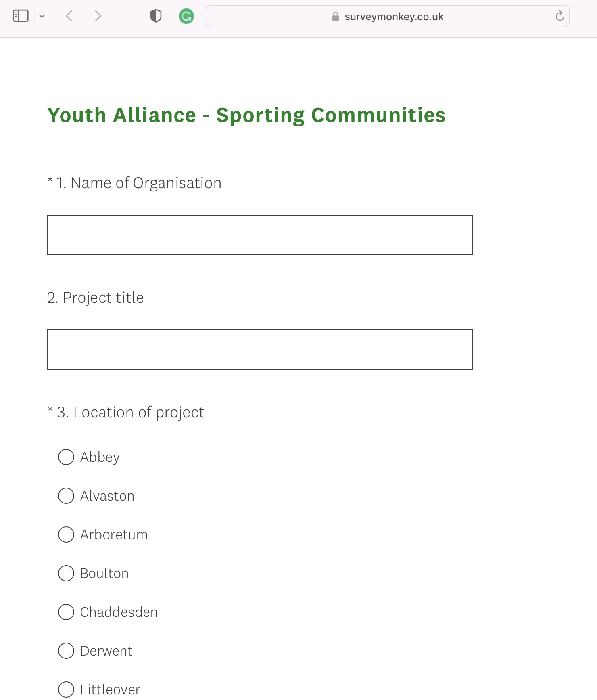The image size is (597, 700).
Task: Choose Boulton as project location
Action: click(x=66, y=573)
